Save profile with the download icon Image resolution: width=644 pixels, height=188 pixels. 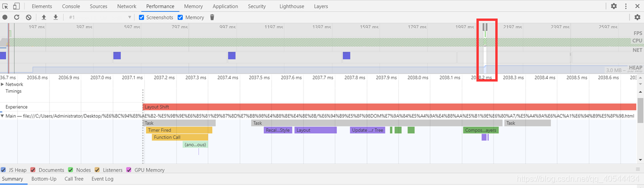[x=55, y=17]
